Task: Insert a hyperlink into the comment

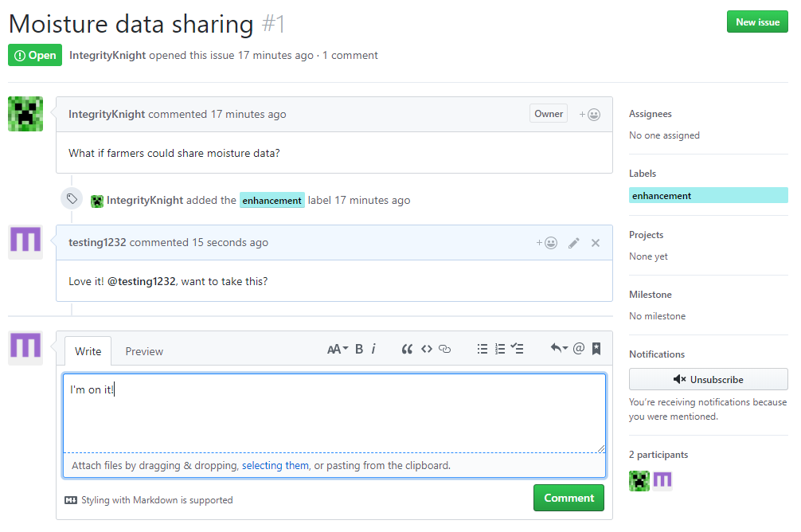Action: click(444, 348)
